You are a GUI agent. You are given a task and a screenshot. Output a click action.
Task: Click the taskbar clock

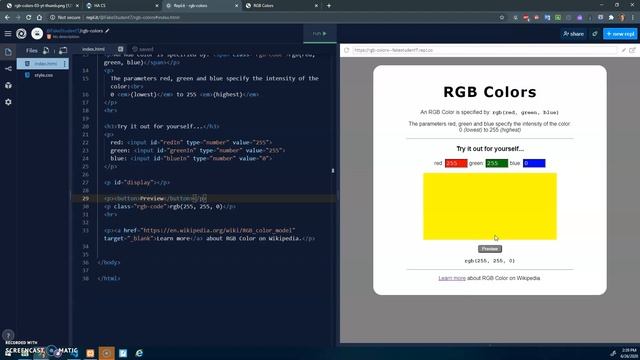pos(629,353)
